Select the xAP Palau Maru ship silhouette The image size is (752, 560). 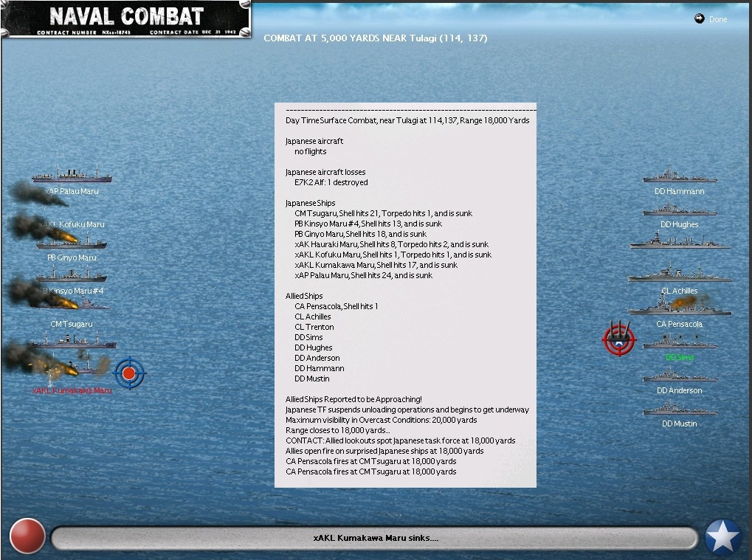pos(72,173)
